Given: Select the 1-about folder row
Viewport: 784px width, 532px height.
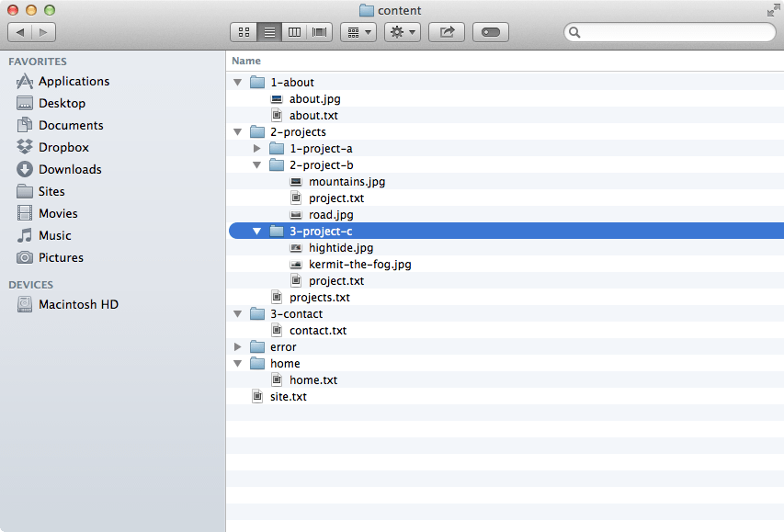Looking at the screenshot, I should 505,82.
